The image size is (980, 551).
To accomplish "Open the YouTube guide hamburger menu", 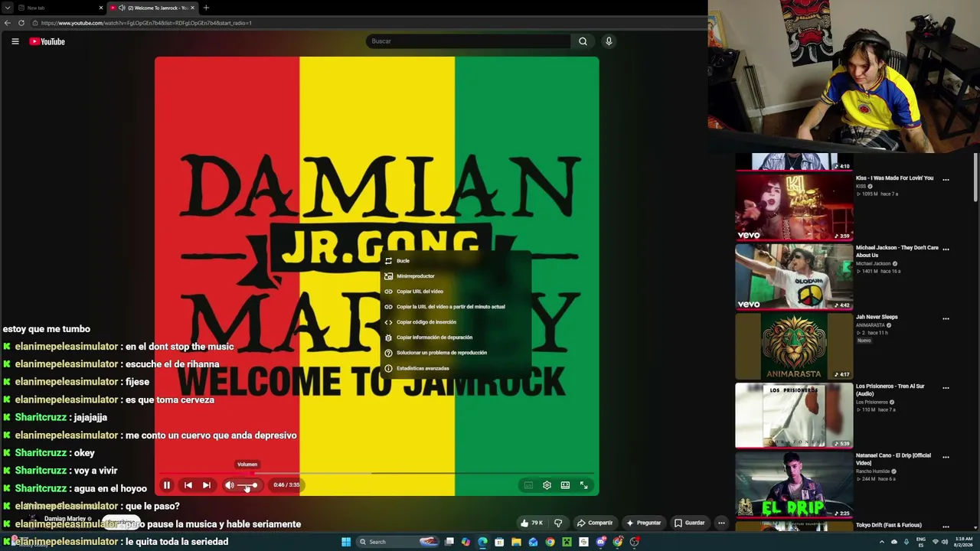I will [15, 41].
